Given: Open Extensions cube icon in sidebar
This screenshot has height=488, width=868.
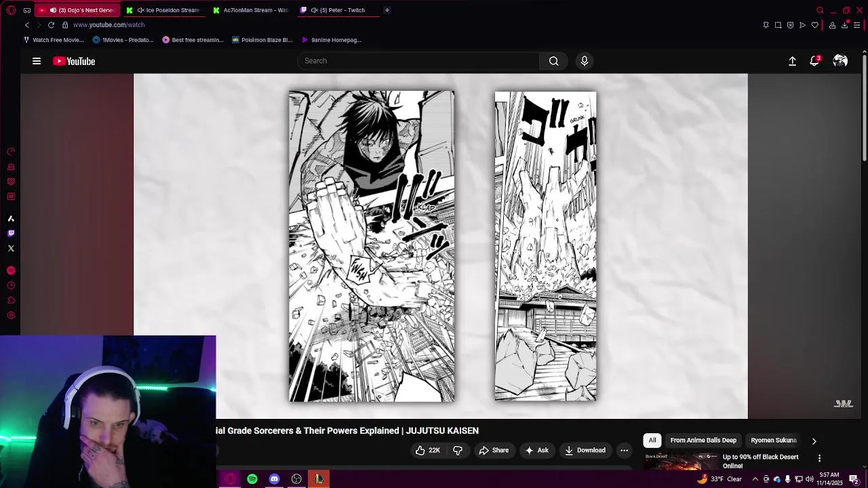Looking at the screenshot, I should click(x=11, y=300).
